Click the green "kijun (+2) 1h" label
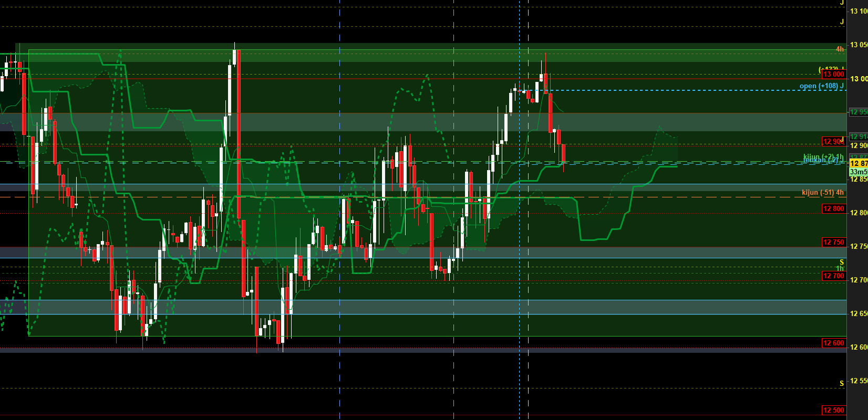 (823, 157)
